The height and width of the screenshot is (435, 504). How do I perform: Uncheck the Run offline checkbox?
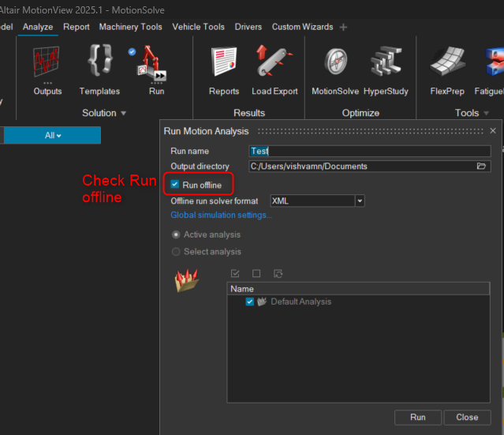pyautogui.click(x=174, y=185)
